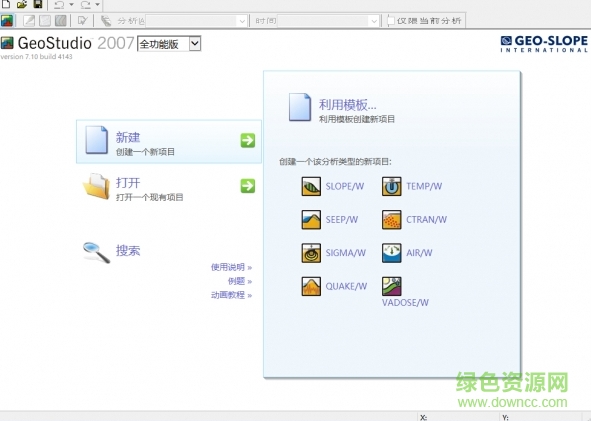Click the TEMP/W text label
This screenshot has width=591, height=421.
(424, 186)
